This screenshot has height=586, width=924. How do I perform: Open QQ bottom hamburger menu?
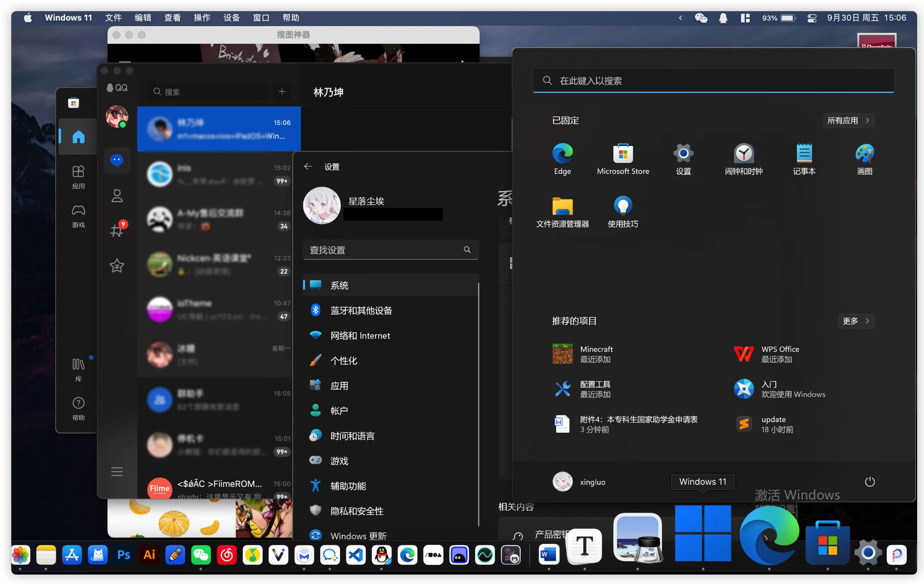click(117, 472)
